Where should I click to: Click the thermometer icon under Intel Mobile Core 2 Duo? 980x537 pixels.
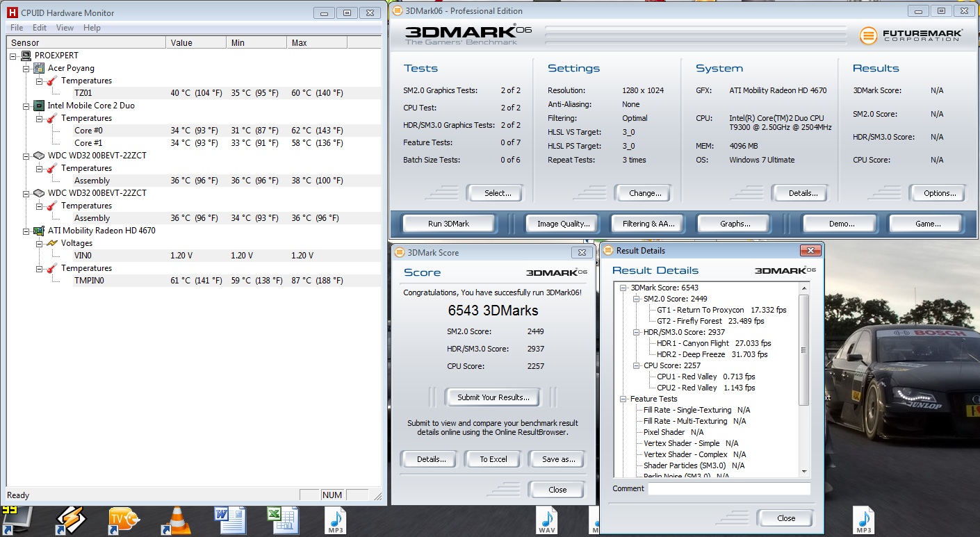point(52,118)
